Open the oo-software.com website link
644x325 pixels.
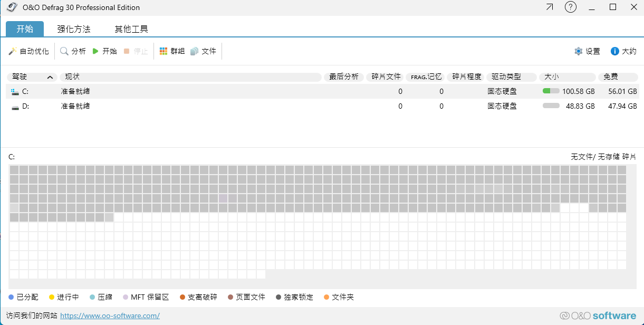tap(110, 316)
